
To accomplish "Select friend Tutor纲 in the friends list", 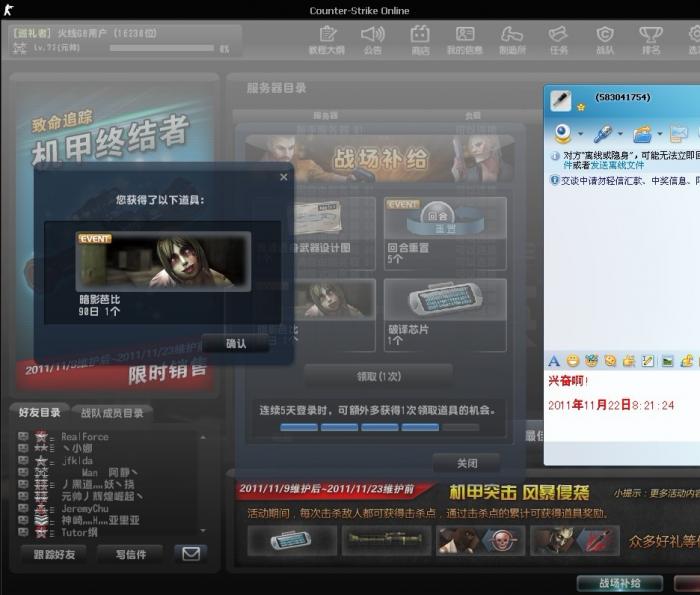I will (x=79, y=532).
